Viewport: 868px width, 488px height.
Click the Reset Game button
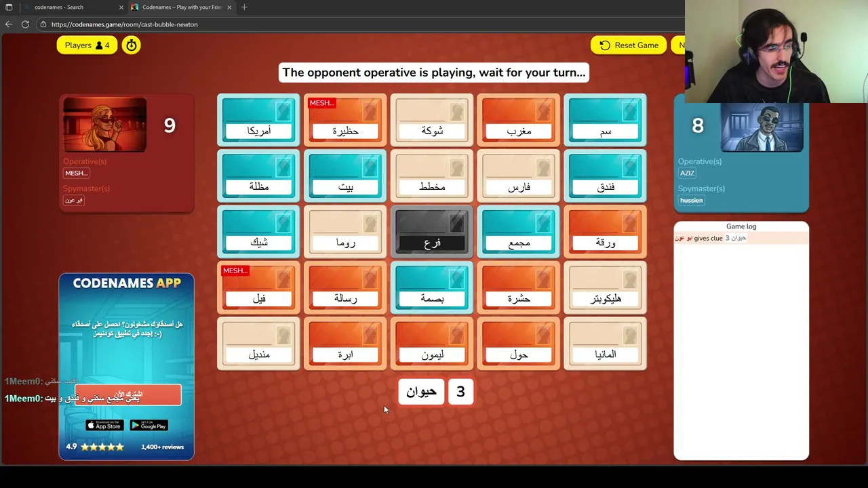click(x=629, y=45)
